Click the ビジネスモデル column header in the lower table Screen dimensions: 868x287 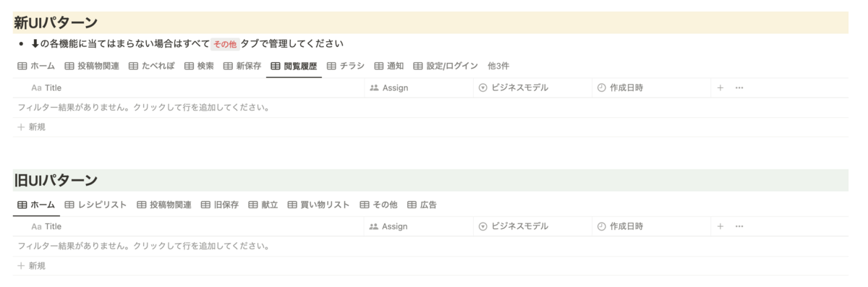click(x=532, y=226)
